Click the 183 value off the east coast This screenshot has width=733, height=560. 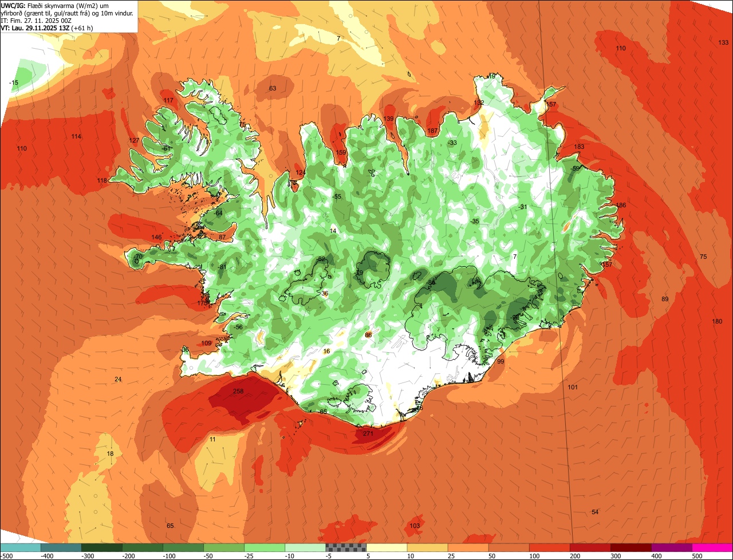click(579, 147)
